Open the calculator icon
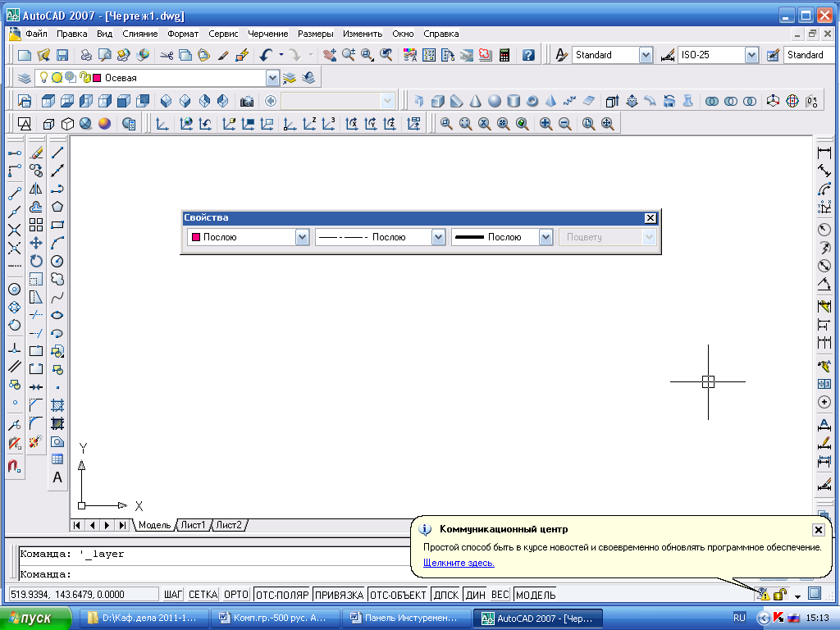 click(x=504, y=55)
